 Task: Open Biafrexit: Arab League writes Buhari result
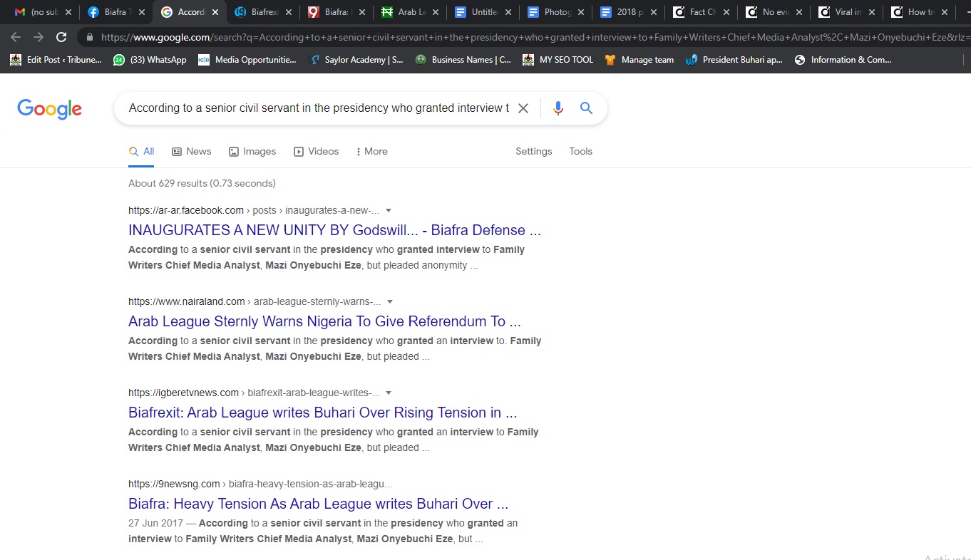click(322, 413)
